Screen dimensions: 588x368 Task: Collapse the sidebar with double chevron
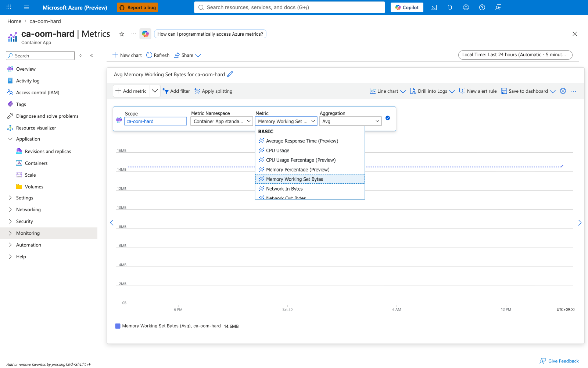[x=92, y=56]
